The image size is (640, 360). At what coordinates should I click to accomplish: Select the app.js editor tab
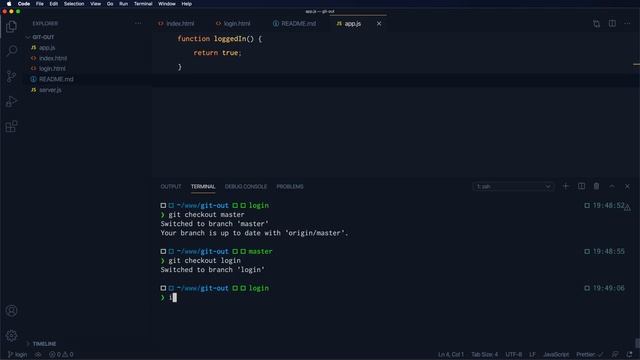pos(349,24)
